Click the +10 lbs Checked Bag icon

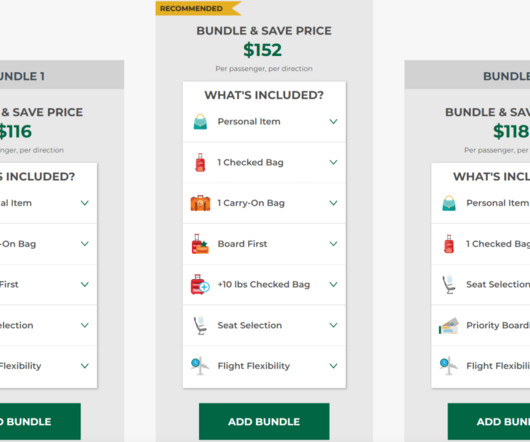click(x=200, y=285)
